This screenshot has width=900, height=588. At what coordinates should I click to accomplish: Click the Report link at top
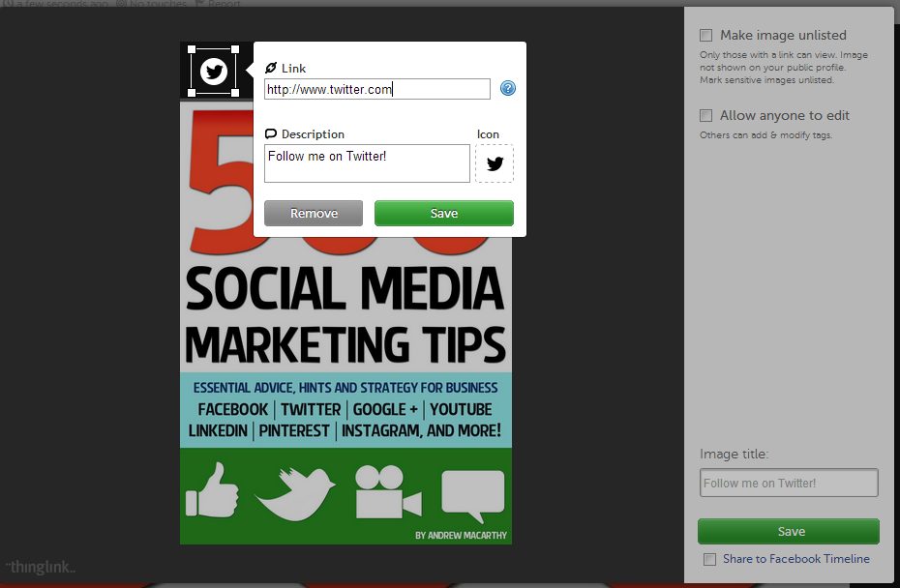[x=218, y=4]
